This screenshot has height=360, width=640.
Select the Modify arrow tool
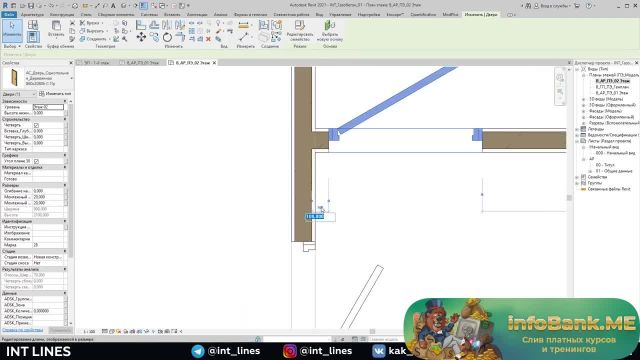(12, 30)
